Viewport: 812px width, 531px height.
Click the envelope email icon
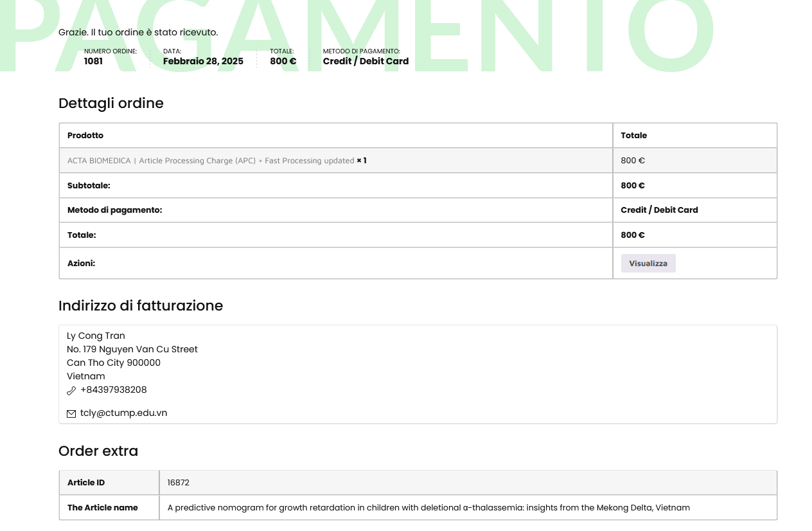click(71, 414)
